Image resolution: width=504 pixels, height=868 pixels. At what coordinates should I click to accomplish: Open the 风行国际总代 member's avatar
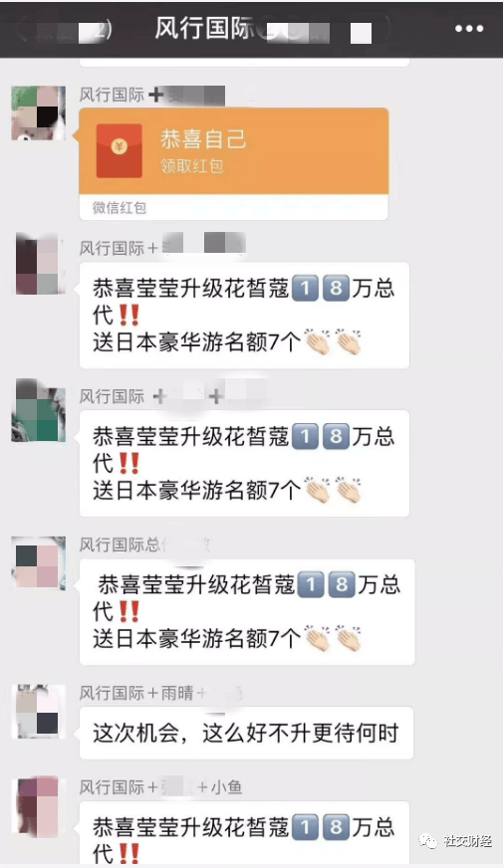pyautogui.click(x=38, y=562)
